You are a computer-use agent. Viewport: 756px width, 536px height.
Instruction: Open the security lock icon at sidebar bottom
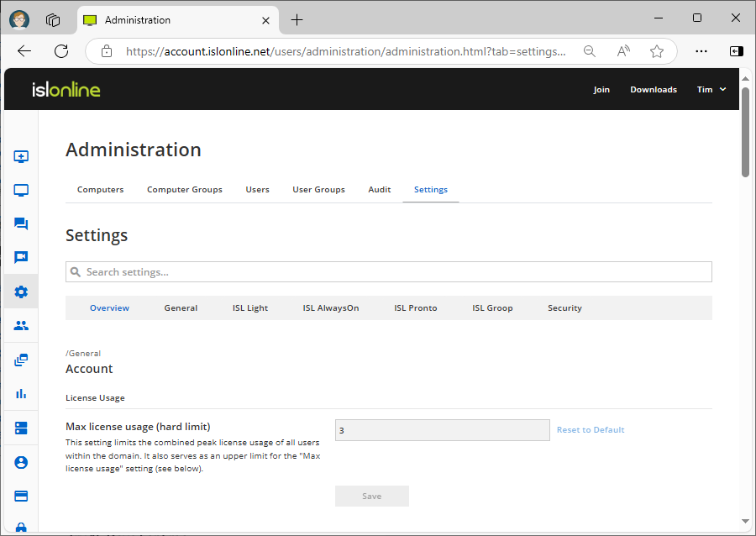(x=21, y=528)
